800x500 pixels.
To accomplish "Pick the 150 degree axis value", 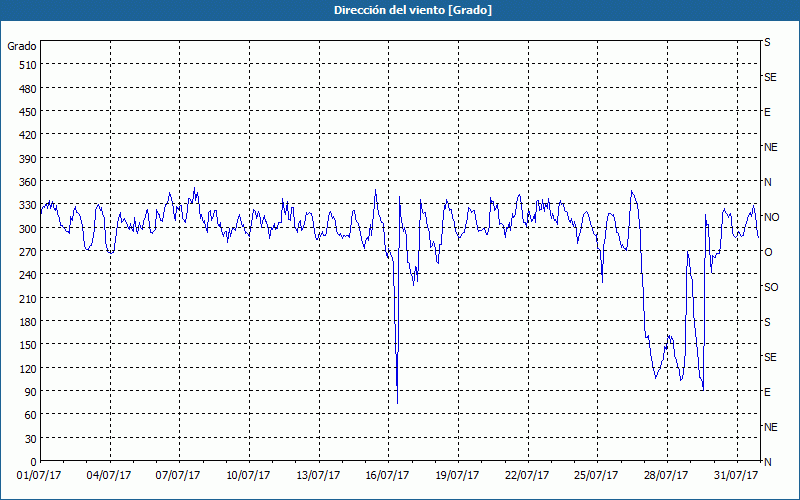I will coord(28,345).
